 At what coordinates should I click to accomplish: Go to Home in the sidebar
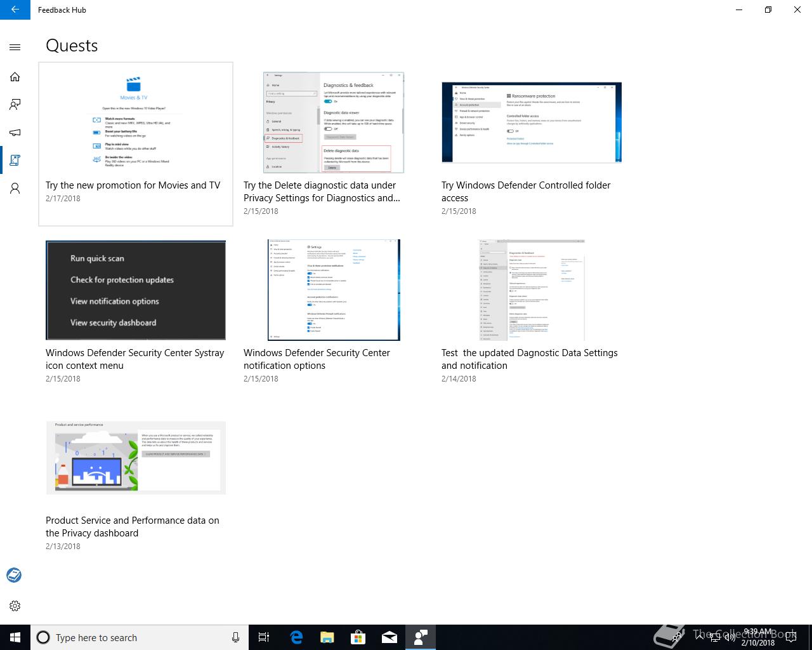click(x=15, y=77)
